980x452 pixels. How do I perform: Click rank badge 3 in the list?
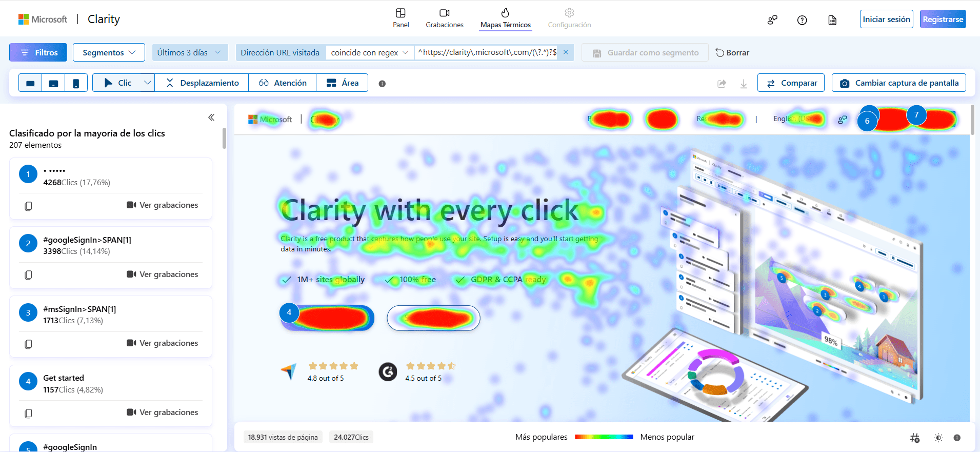click(28, 312)
